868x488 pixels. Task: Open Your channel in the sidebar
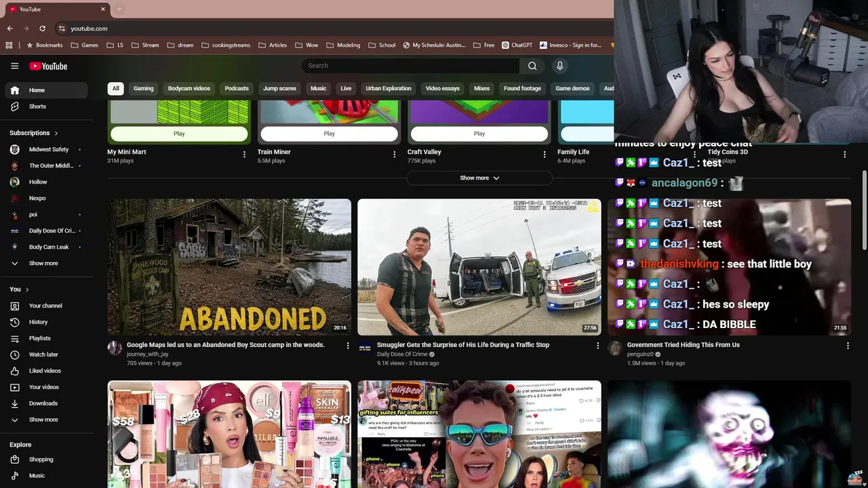46,306
